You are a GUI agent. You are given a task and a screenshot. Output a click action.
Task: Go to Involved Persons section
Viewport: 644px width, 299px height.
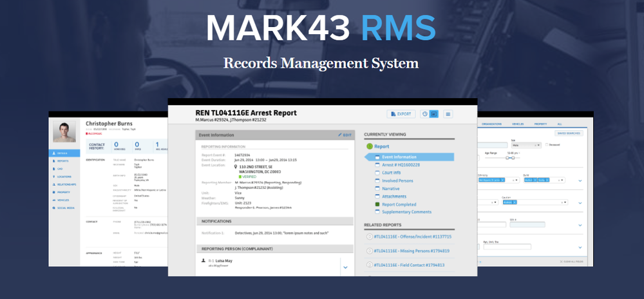tap(397, 180)
